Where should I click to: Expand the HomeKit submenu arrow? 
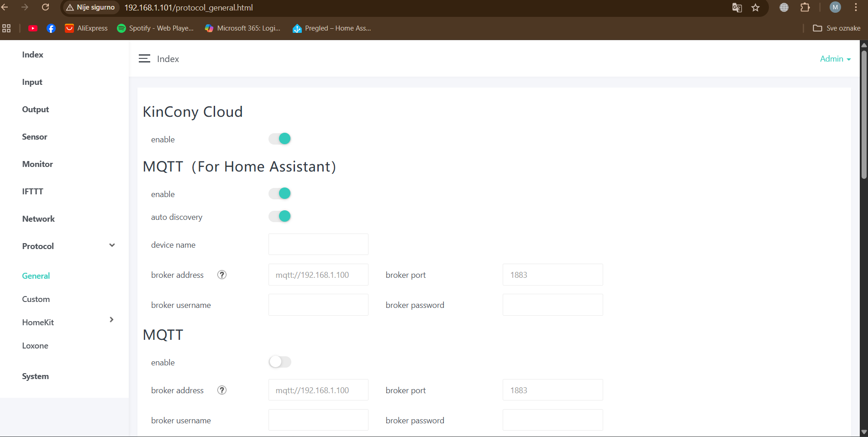click(x=111, y=320)
